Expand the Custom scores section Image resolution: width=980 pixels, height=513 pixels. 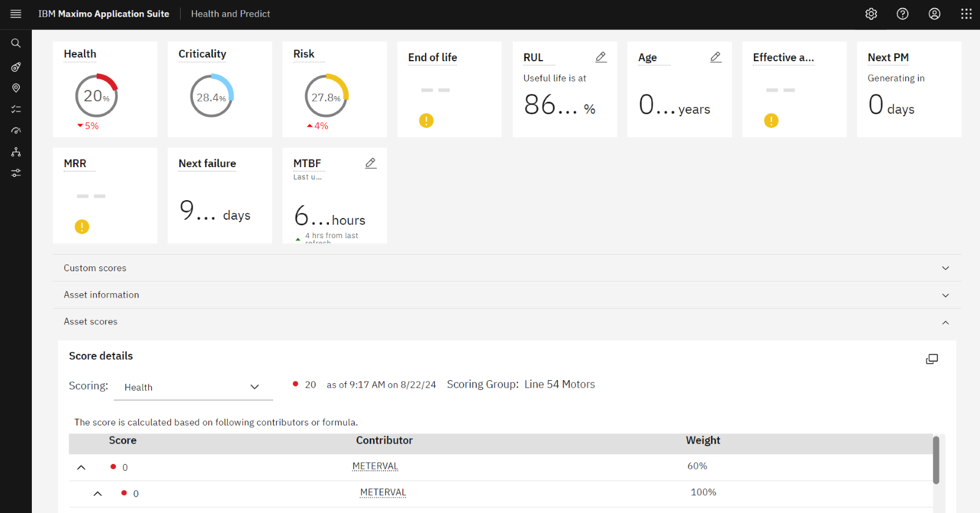click(507, 268)
